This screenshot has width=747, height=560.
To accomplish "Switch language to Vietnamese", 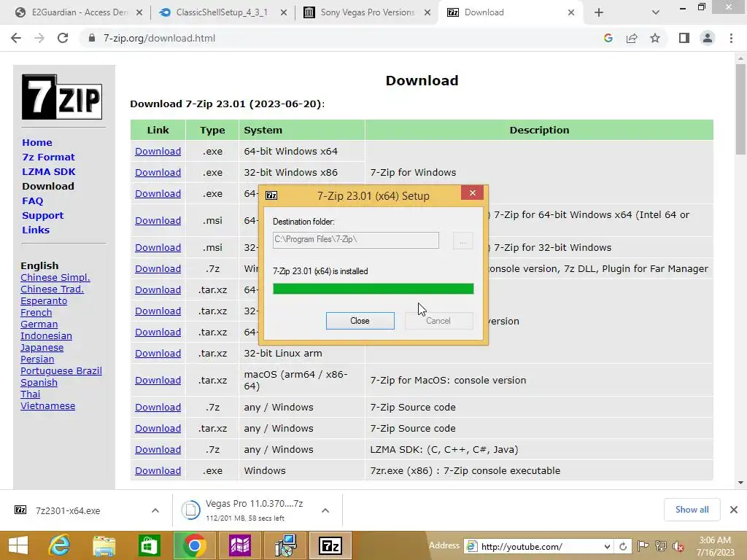I will 47,406.
